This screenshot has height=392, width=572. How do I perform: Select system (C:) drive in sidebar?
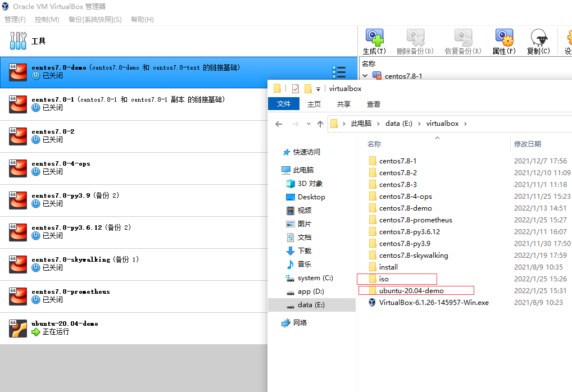(x=315, y=278)
